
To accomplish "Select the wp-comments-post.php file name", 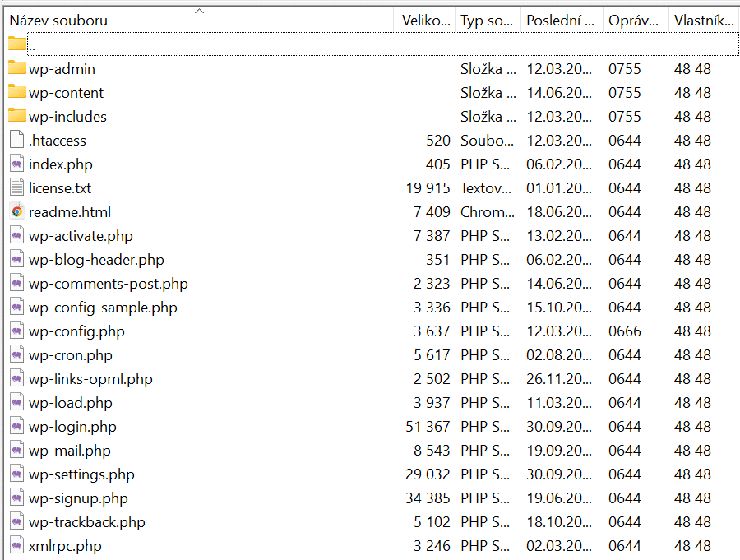I will 108,284.
